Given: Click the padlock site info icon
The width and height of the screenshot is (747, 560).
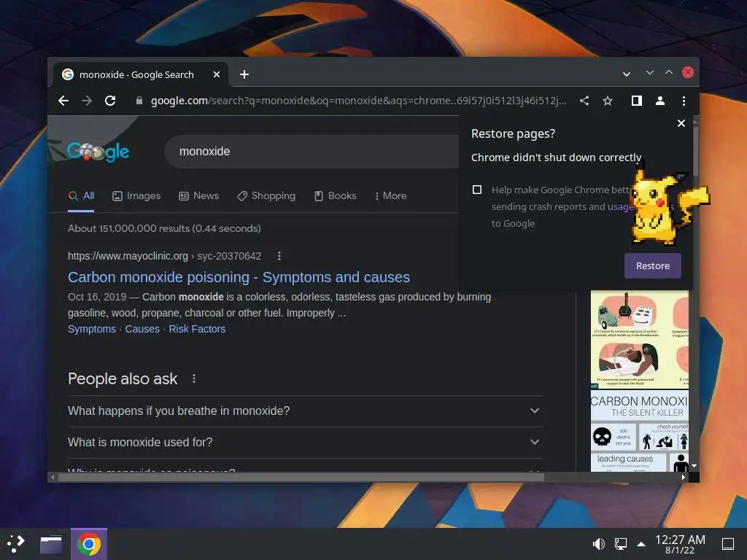Looking at the screenshot, I should coord(139,101).
